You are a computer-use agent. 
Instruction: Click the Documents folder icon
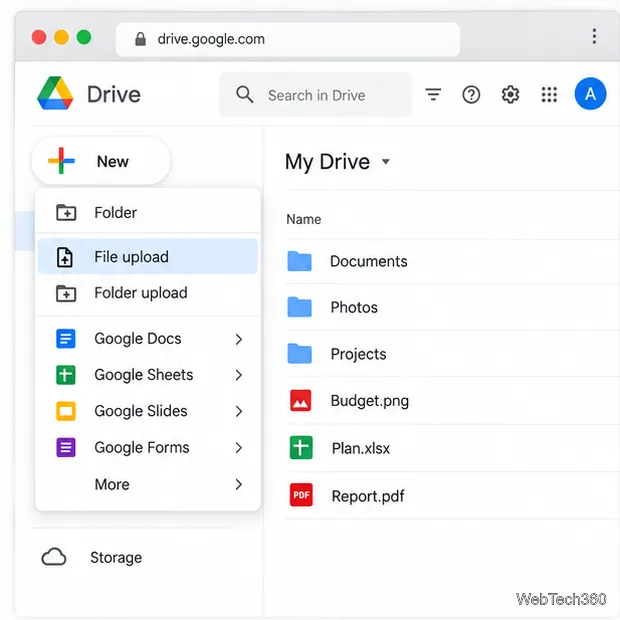[299, 261]
